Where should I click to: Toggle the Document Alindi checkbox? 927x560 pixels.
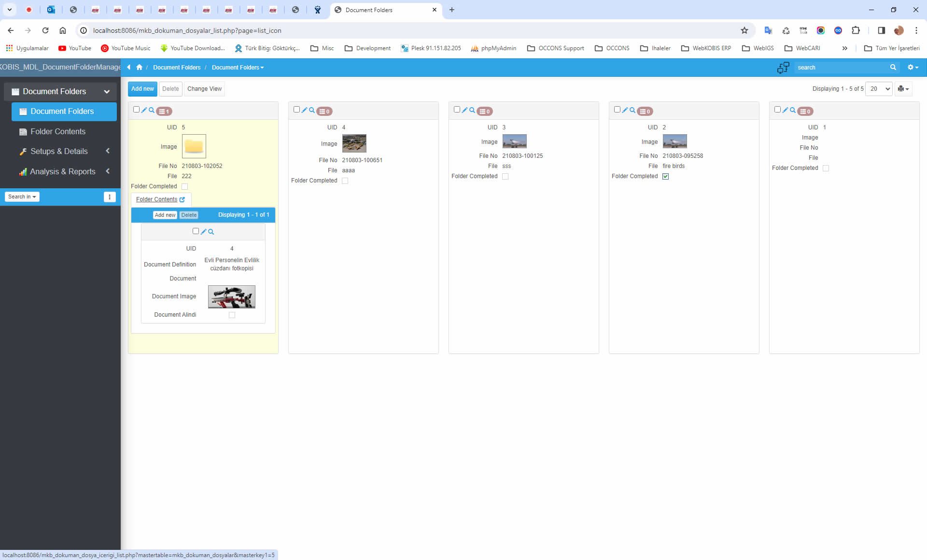tap(232, 315)
